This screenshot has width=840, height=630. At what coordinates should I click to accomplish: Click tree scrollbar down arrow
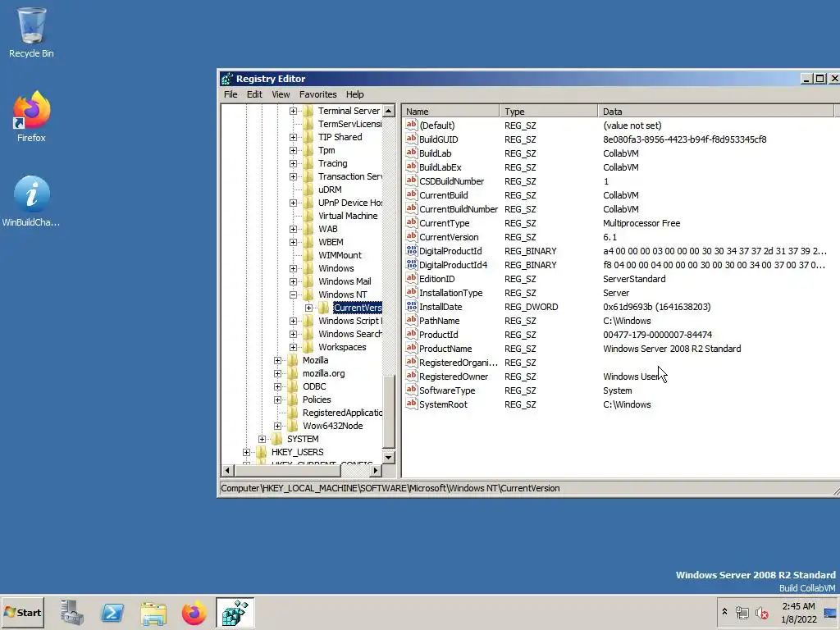(389, 458)
